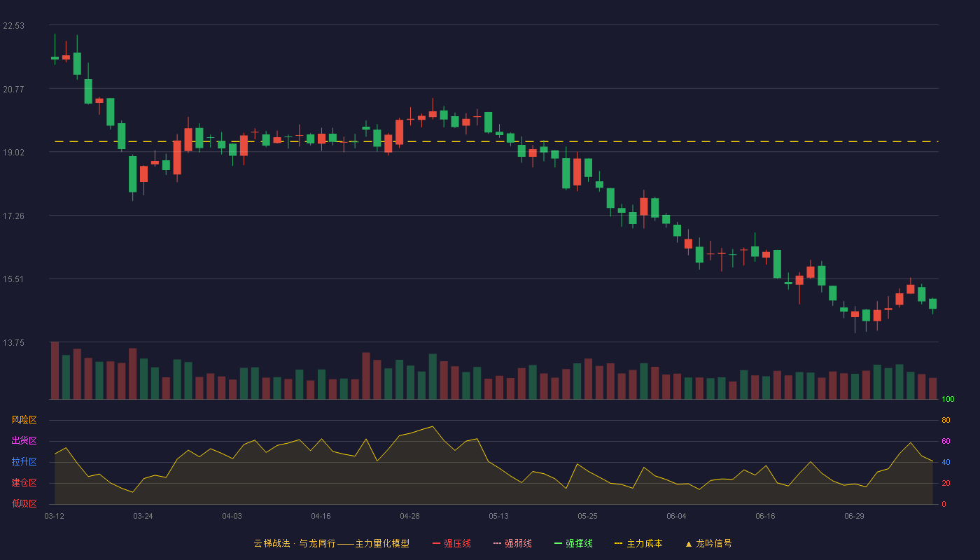Viewport: 980px width, 560px height.
Task: Click the 13.75 price axis label
Action: pos(14,343)
